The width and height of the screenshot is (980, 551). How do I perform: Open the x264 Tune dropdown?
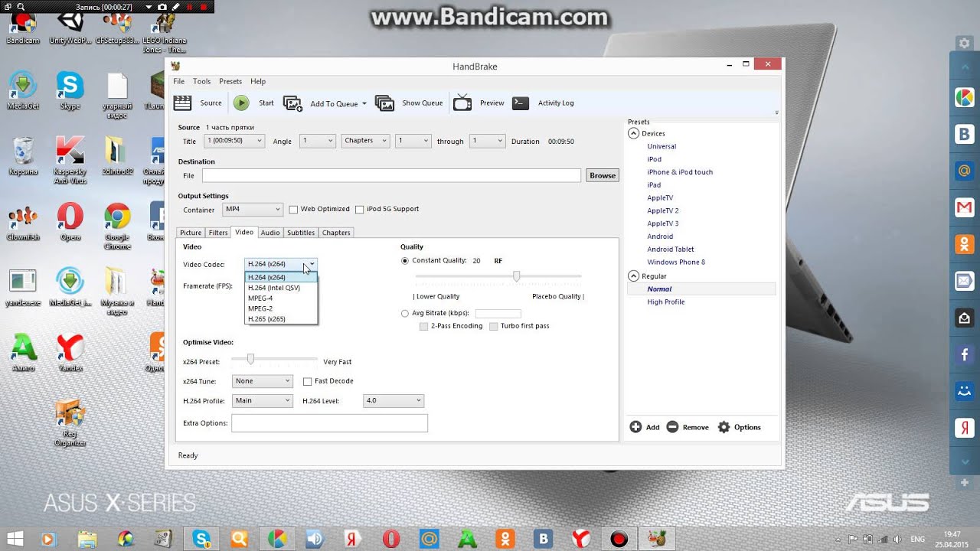[263, 381]
